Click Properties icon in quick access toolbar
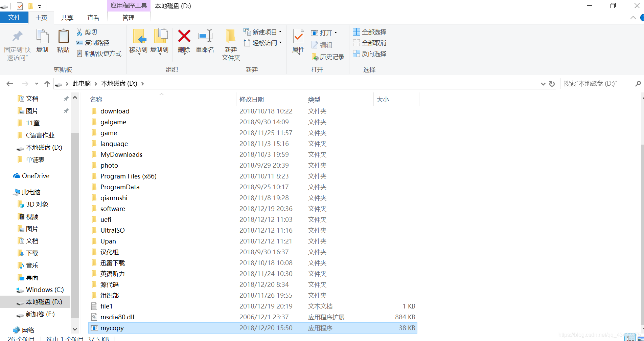644x341 pixels. (20, 6)
